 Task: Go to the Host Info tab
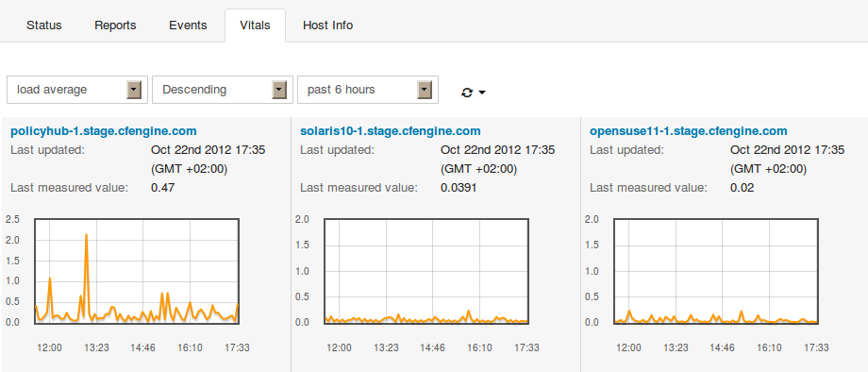click(x=327, y=25)
